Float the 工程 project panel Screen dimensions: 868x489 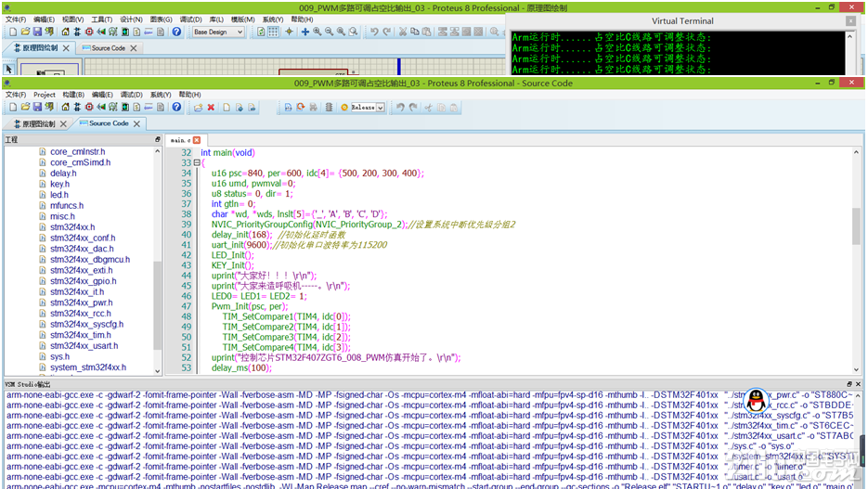[157, 140]
